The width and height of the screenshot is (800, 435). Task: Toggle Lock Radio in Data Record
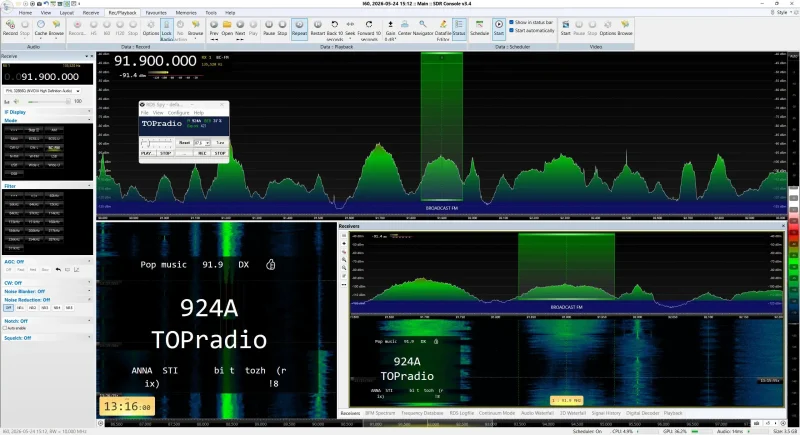[167, 29]
